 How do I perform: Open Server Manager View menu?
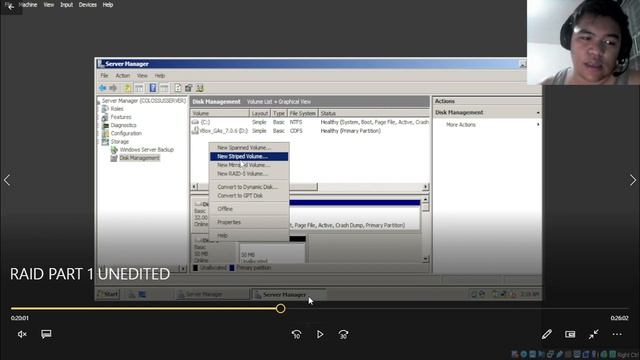[x=142, y=76]
